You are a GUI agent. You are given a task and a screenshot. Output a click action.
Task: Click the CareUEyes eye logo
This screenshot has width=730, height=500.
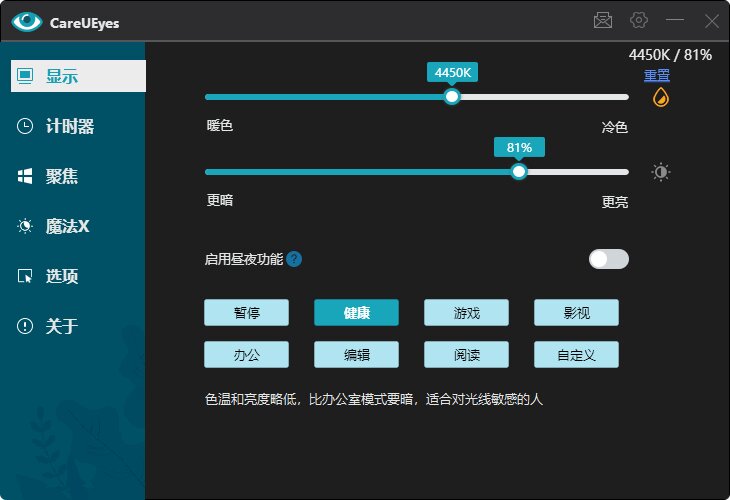[27, 21]
